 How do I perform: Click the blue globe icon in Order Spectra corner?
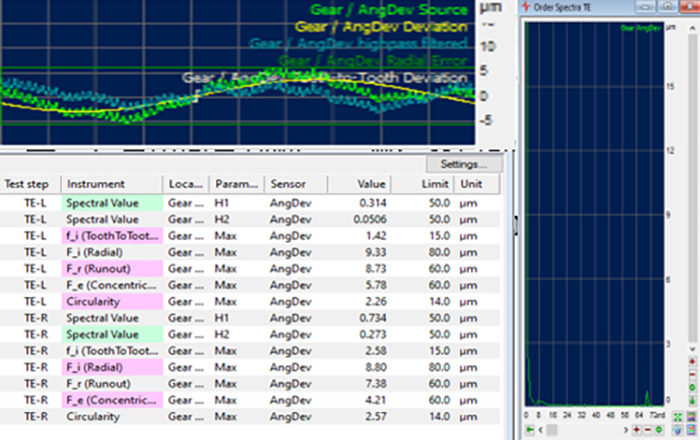point(678,430)
